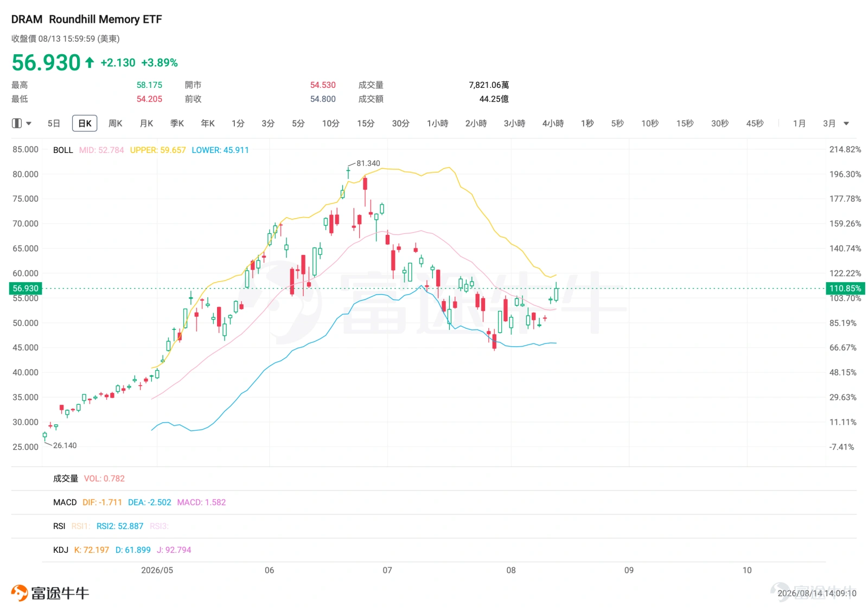
Task: Select the 5秒 tick interval
Action: (617, 124)
